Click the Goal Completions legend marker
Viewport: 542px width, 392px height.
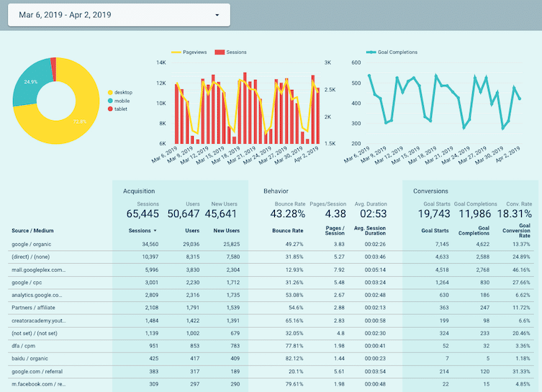[x=371, y=53]
